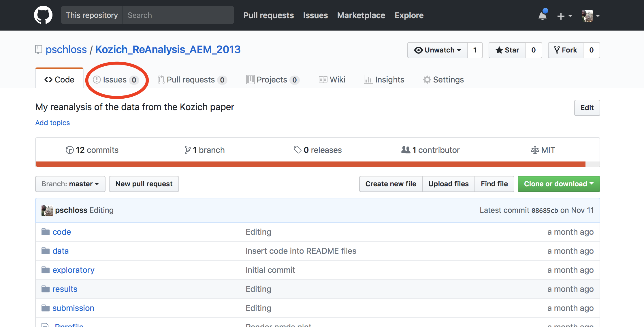Switch to the Insights tab
This screenshot has height=327, width=644.
tap(384, 80)
